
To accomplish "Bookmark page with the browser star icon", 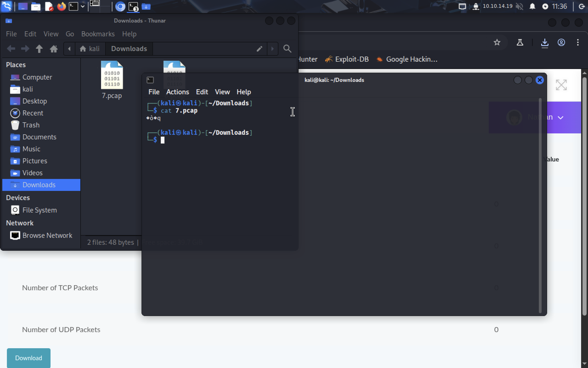I will pos(497,43).
